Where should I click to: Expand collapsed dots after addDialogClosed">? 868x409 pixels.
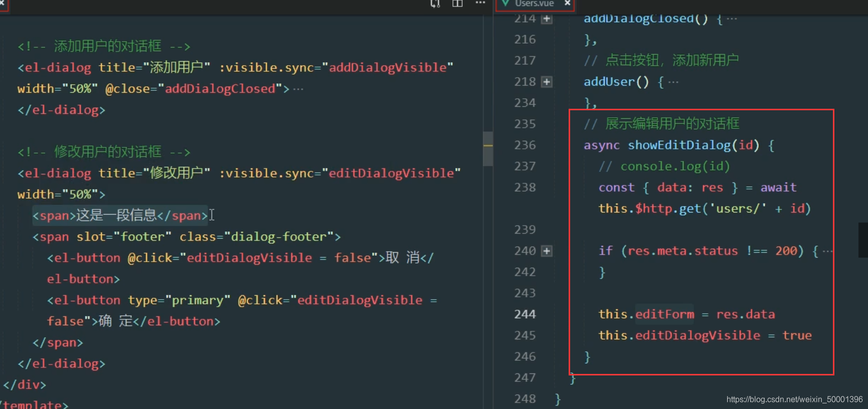(298, 89)
